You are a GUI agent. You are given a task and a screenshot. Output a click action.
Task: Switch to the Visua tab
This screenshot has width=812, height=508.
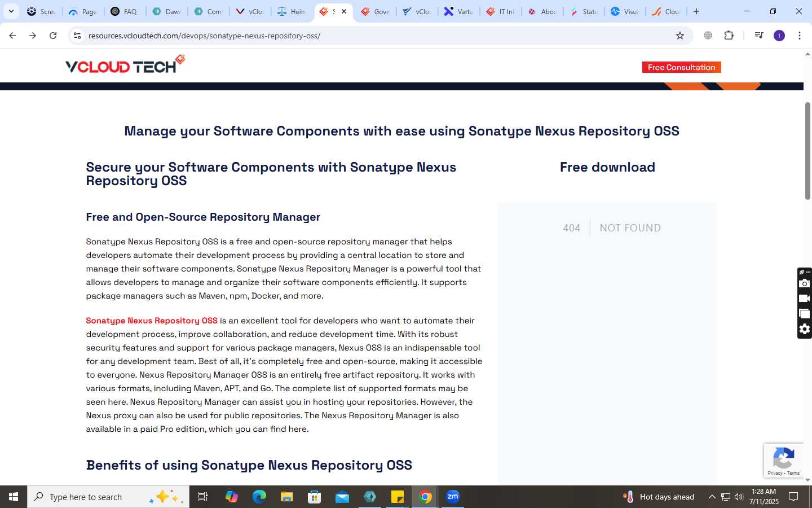625,11
